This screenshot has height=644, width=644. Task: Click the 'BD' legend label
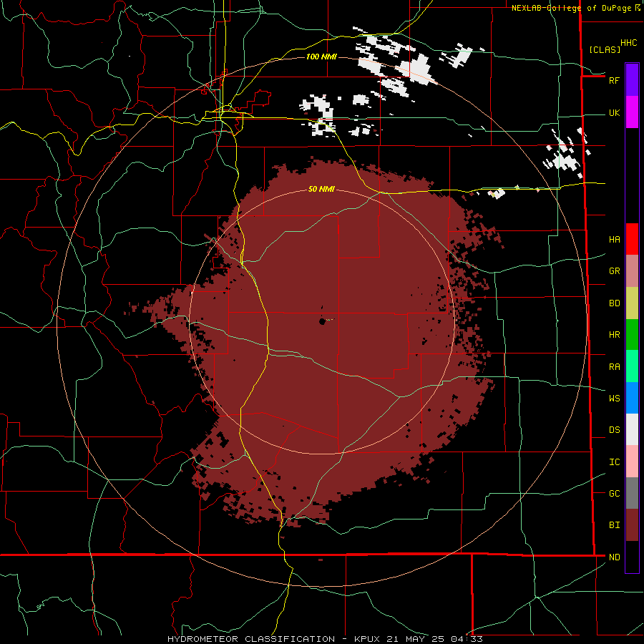(x=614, y=303)
